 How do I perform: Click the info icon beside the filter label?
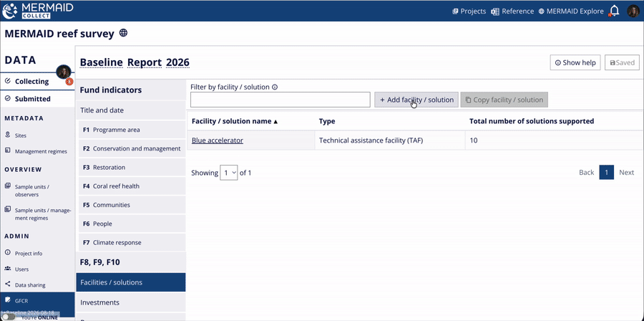[275, 87]
